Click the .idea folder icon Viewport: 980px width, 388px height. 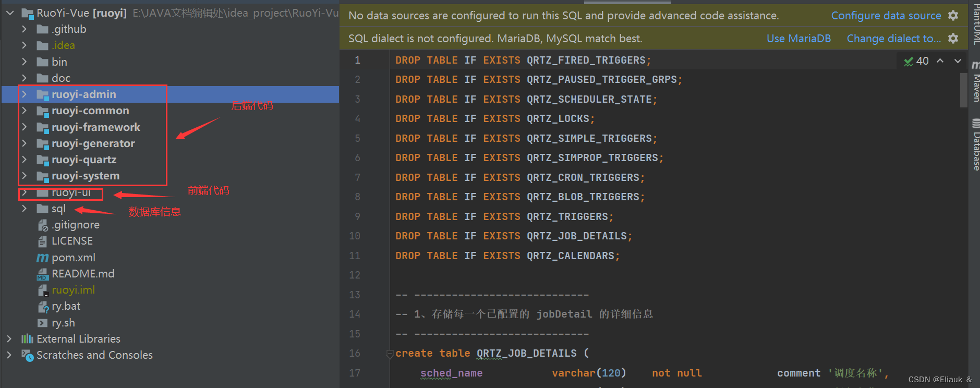[x=43, y=45]
